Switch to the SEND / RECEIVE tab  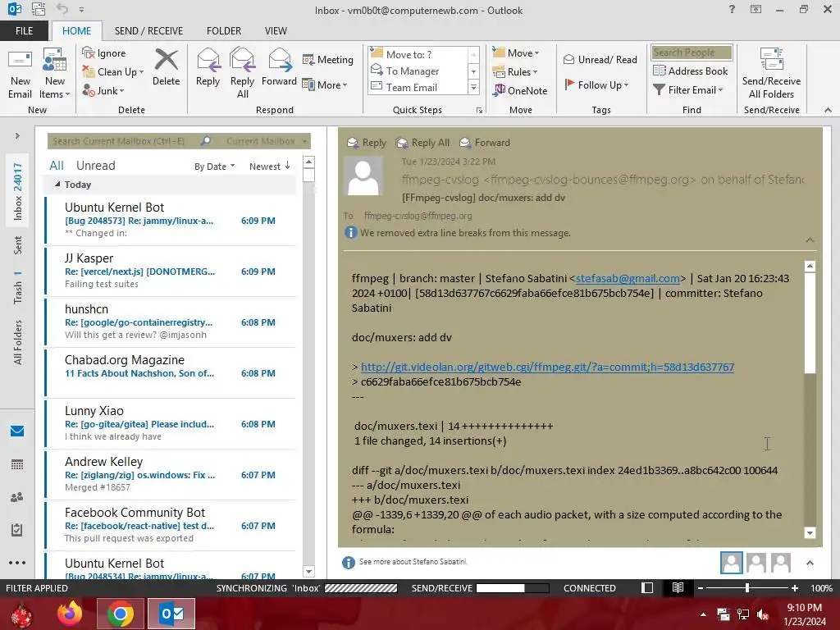pyautogui.click(x=148, y=31)
